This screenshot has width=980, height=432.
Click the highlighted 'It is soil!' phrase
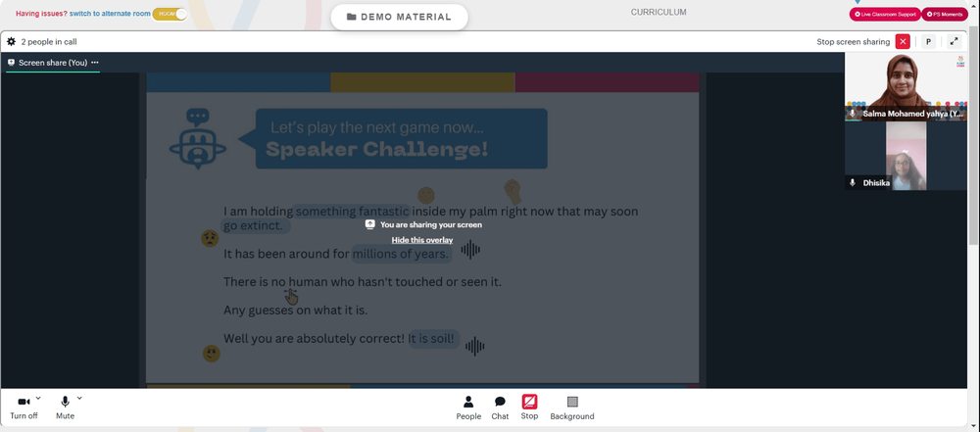pyautogui.click(x=434, y=339)
